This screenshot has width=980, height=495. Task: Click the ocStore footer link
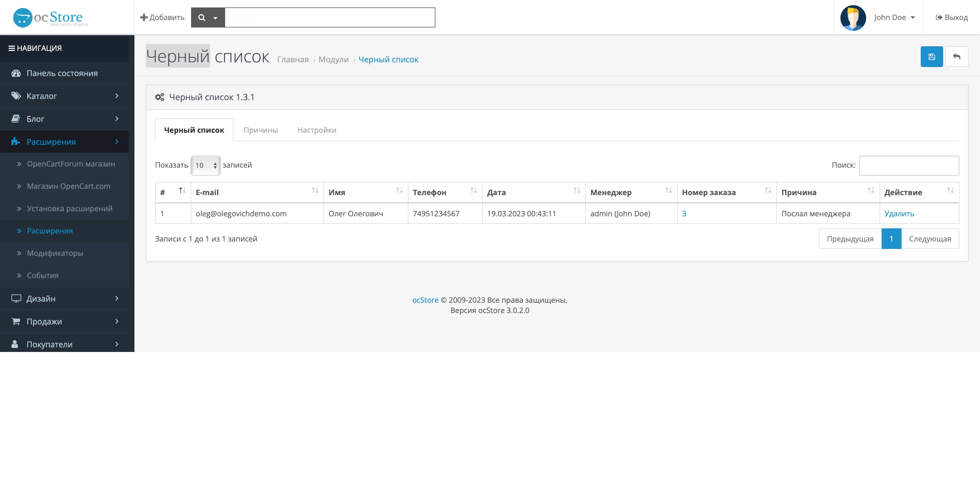[x=425, y=300]
